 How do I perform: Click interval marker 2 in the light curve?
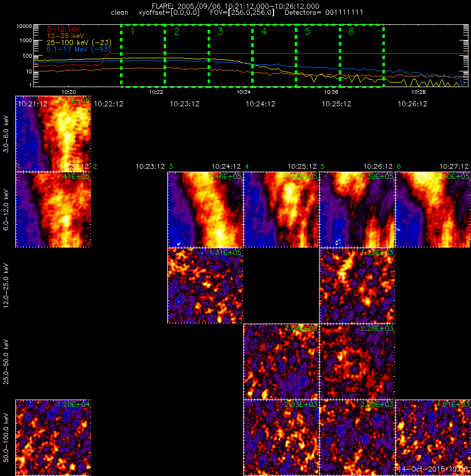point(176,31)
